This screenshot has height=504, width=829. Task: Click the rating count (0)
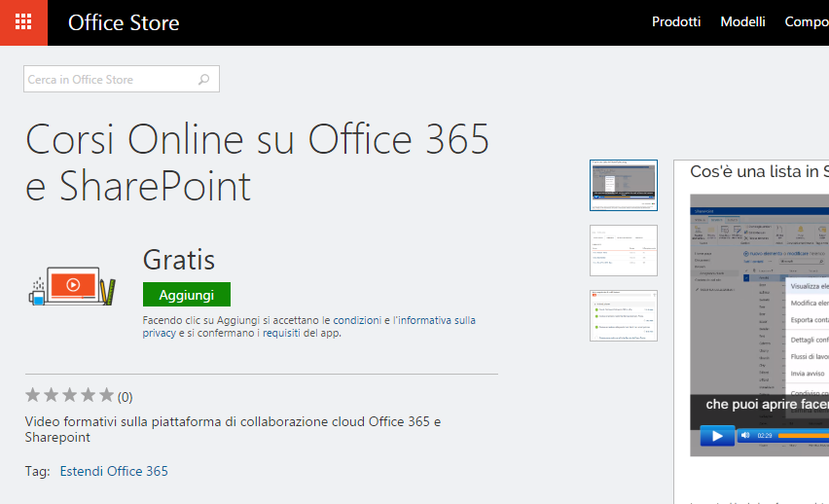coord(125,397)
